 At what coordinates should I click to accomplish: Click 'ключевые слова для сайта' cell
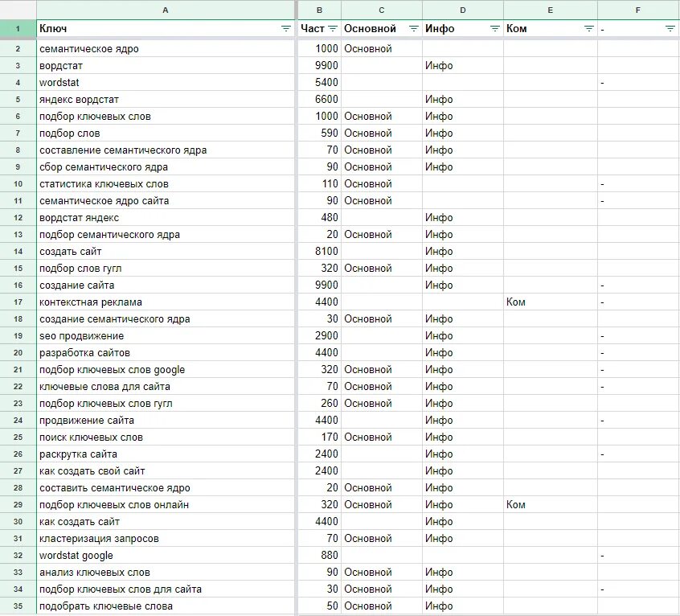(166, 387)
